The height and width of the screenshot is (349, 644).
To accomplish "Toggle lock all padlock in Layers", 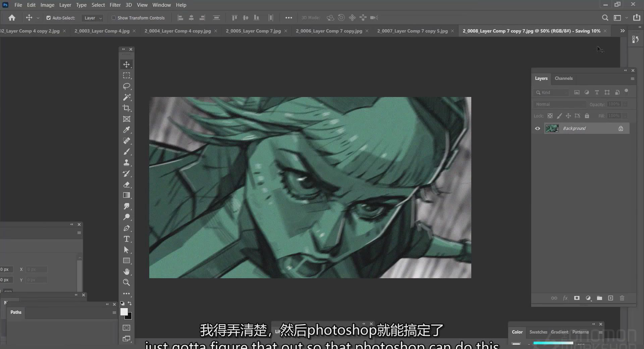I will click(x=587, y=116).
